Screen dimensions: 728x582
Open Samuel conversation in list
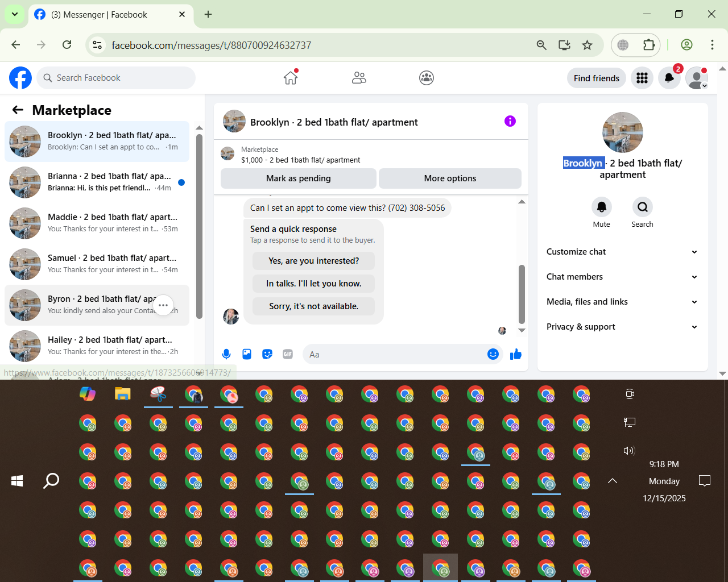tap(97, 264)
